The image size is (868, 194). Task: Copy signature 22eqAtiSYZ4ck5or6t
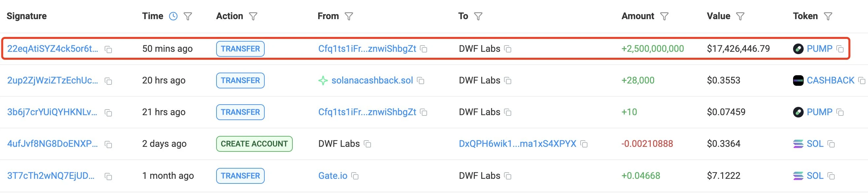(108, 49)
